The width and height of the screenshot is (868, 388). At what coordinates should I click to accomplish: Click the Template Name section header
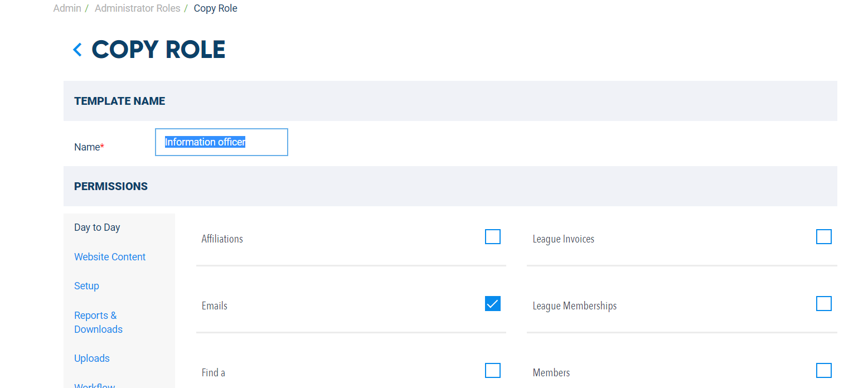450,101
